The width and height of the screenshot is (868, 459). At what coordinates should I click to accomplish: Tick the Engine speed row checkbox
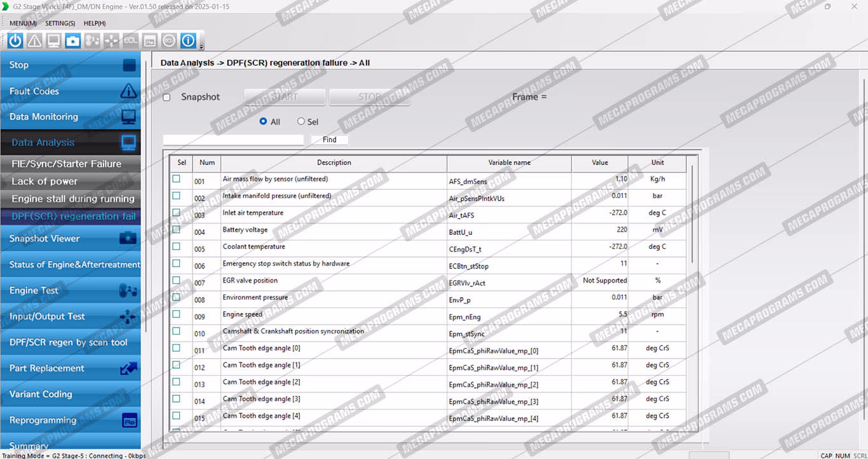coord(176,314)
